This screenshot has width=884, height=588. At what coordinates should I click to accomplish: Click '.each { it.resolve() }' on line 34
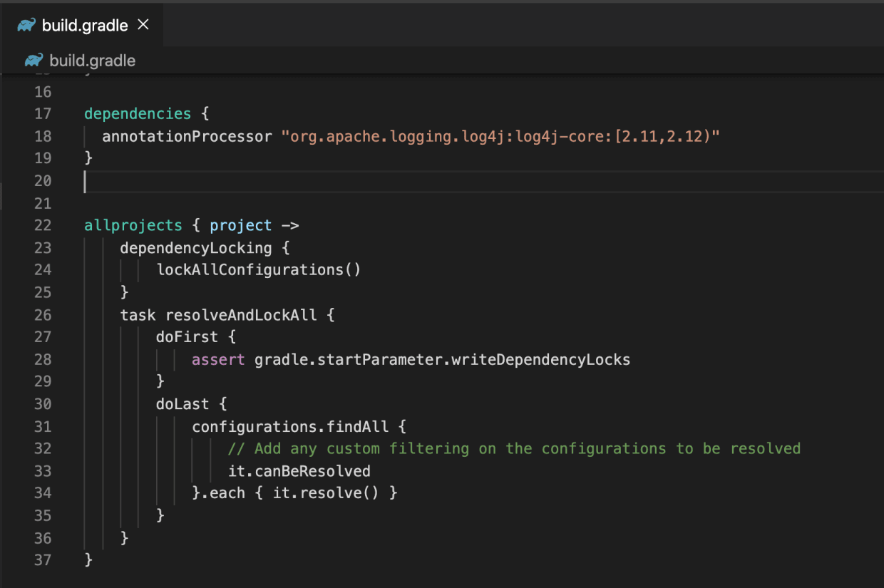299,492
